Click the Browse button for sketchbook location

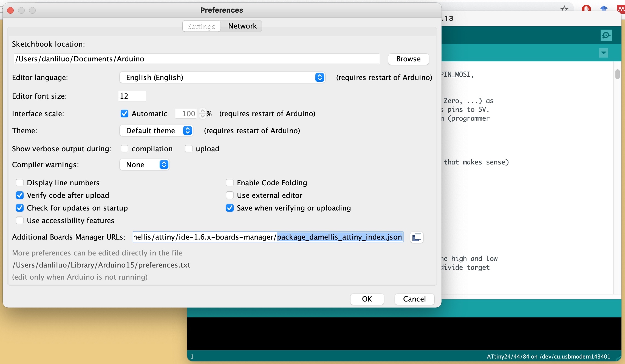[x=408, y=59]
